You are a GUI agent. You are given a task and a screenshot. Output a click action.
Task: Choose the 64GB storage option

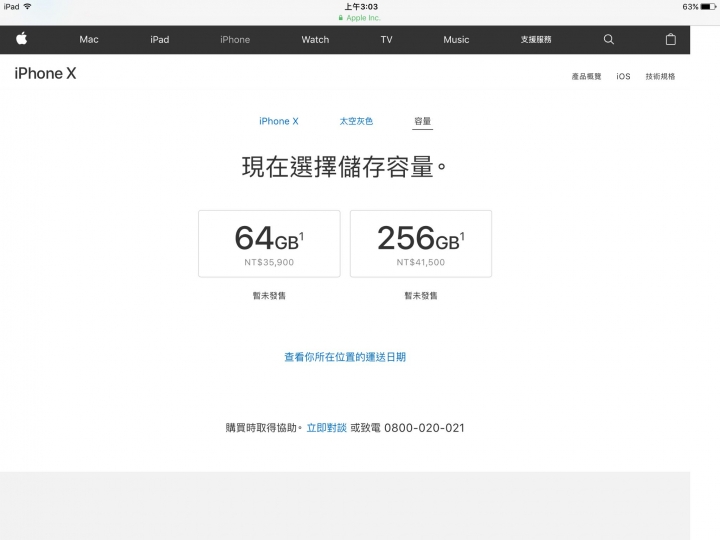(x=269, y=243)
